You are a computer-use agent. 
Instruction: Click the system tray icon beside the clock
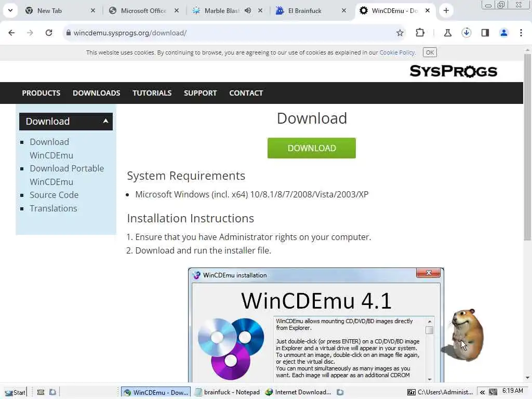493,392
